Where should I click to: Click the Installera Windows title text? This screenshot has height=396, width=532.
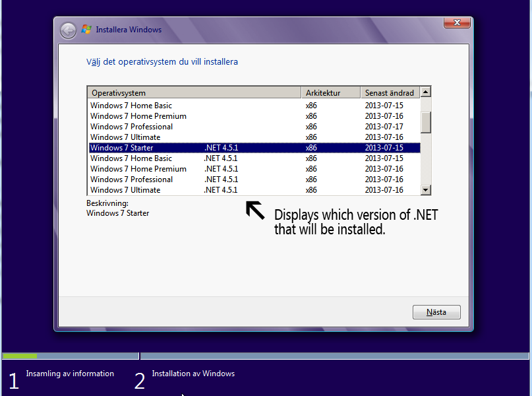(x=129, y=30)
